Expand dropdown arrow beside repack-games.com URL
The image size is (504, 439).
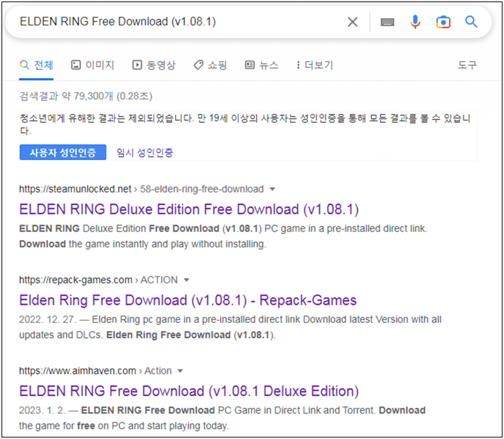point(187,280)
